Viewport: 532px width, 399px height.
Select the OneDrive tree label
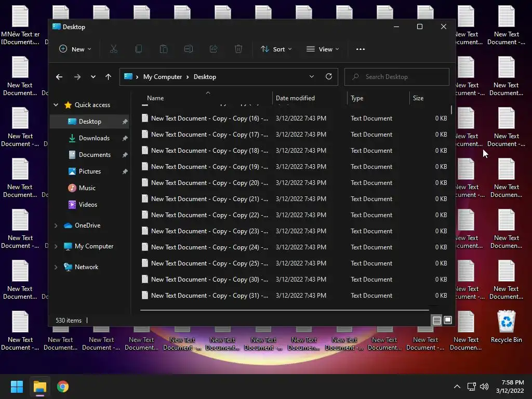87,225
